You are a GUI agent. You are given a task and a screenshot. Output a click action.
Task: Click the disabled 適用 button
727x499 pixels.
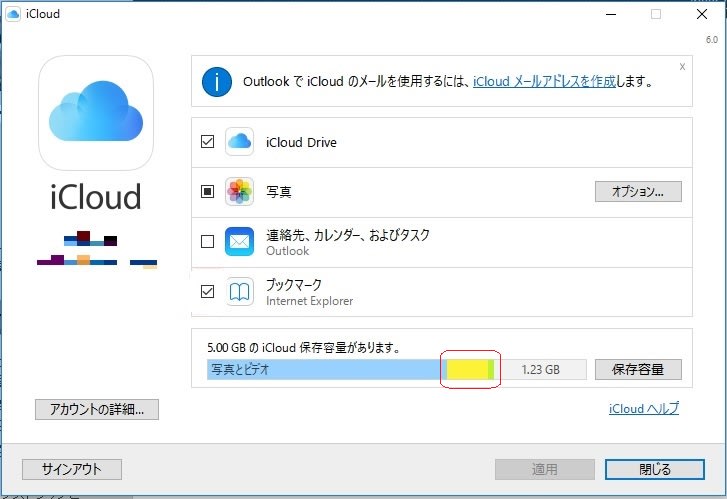(x=545, y=469)
